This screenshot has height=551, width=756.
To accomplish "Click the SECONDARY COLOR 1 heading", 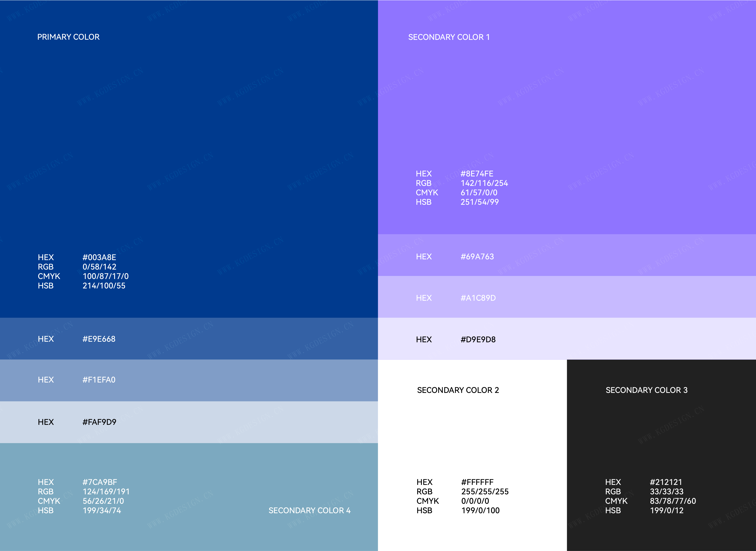I will tap(449, 37).
